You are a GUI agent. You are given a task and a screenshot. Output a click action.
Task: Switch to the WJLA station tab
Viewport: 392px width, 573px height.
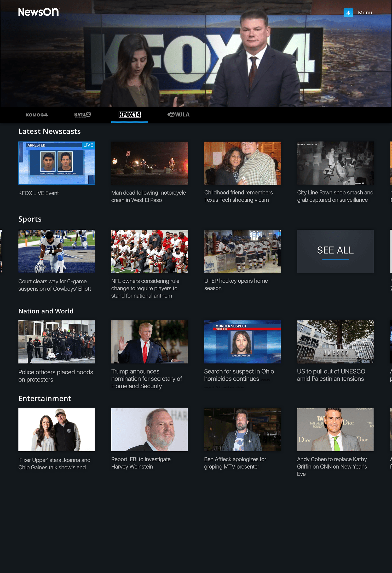point(178,115)
